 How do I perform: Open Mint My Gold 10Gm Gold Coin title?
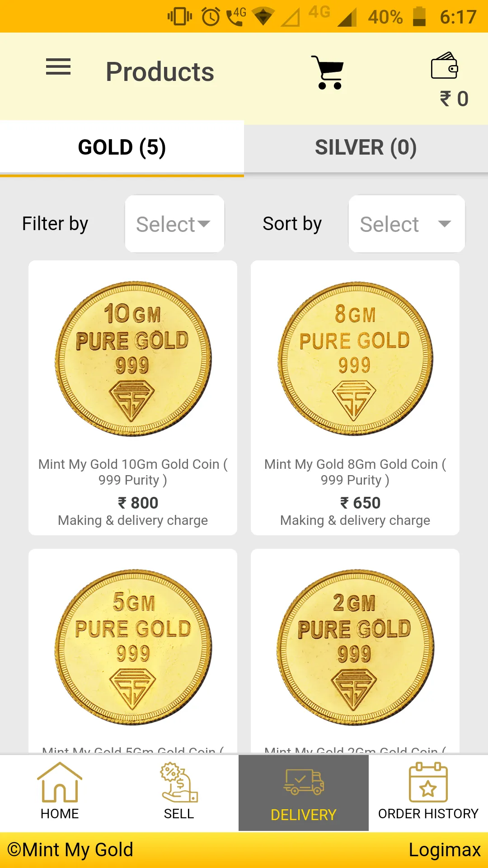pyautogui.click(x=133, y=472)
